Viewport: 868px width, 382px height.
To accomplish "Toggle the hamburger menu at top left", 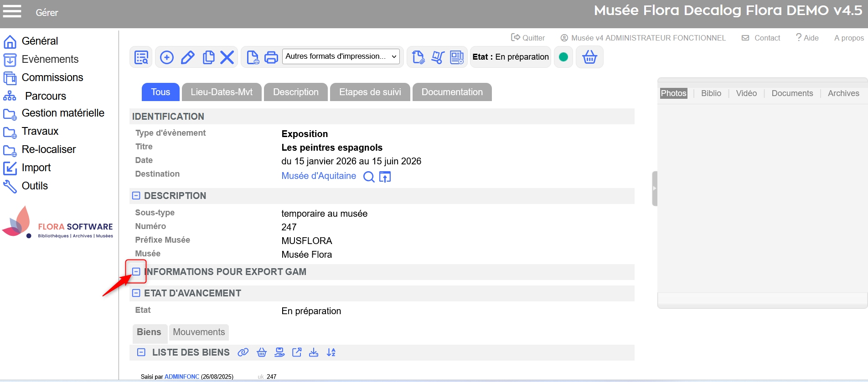I will 12,11.
